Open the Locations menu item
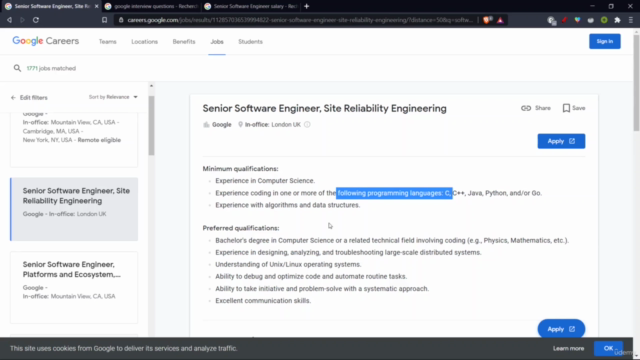This screenshot has width=640, height=360. [144, 42]
